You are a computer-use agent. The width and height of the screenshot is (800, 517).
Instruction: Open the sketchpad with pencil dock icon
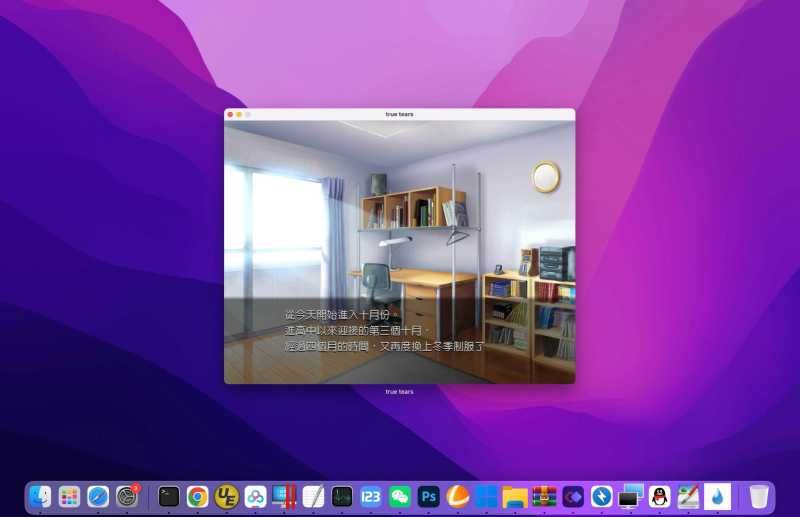click(x=689, y=497)
